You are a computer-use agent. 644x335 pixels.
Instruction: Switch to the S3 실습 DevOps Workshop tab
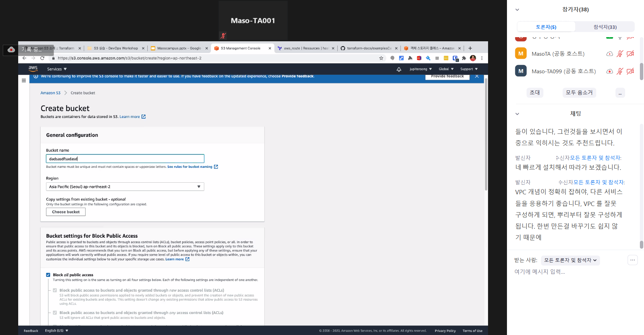tap(115, 48)
